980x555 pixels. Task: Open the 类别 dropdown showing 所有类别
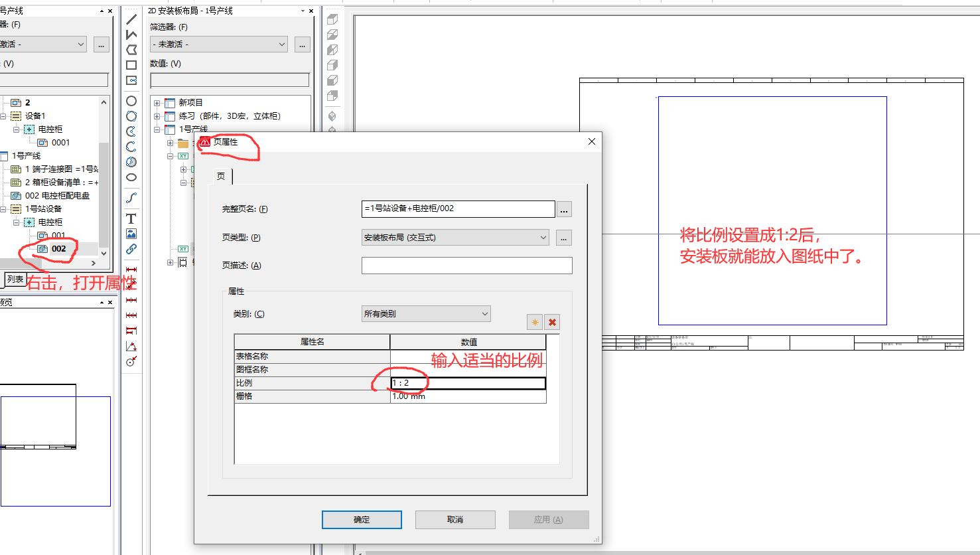point(484,313)
